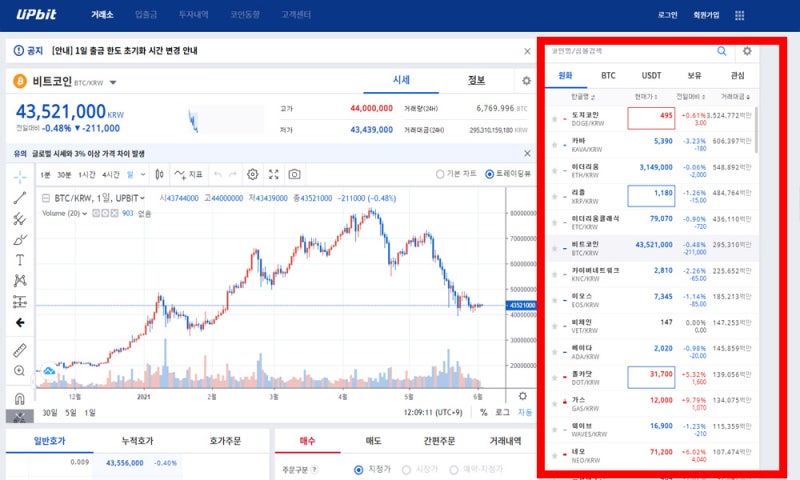Click the redo arrow in chart toolbar
Screen dimensions: 800x480
(233, 174)
